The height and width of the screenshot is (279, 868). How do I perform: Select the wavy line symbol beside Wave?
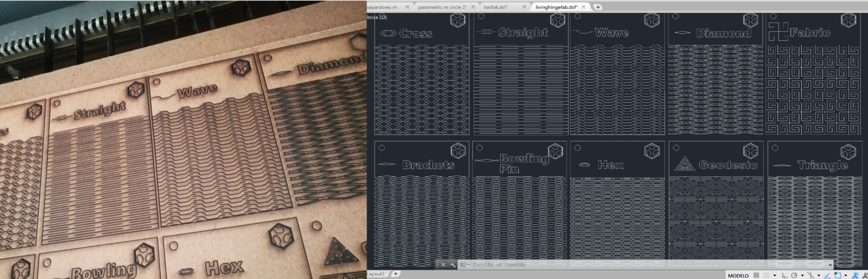click(584, 33)
